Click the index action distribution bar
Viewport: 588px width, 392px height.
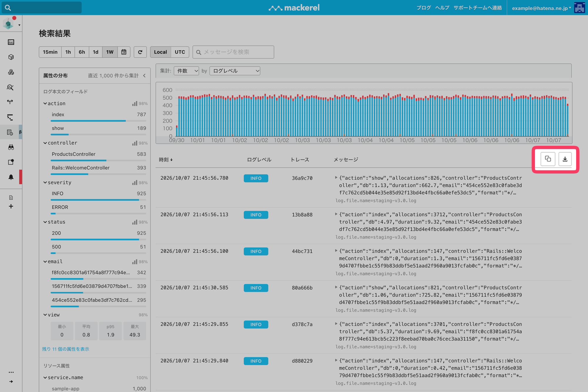pos(98,121)
